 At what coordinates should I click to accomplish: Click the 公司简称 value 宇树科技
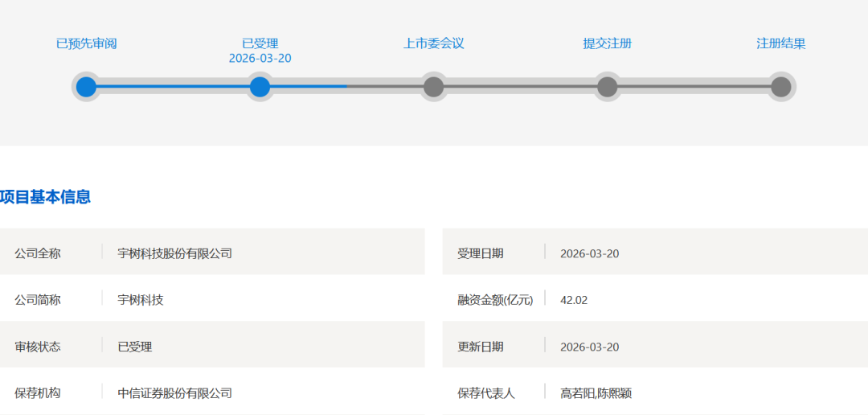[141, 300]
